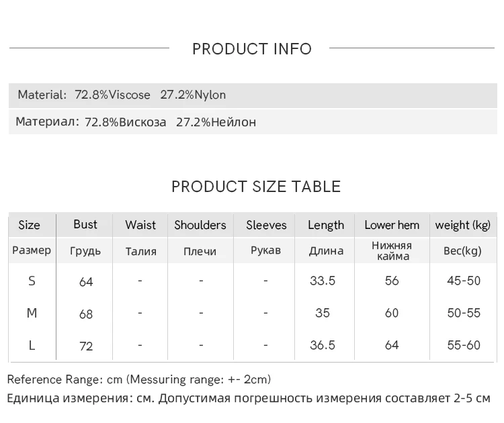The image size is (504, 423).
Task: Click bust value 64 for size S
Action: pyautogui.click(x=86, y=282)
